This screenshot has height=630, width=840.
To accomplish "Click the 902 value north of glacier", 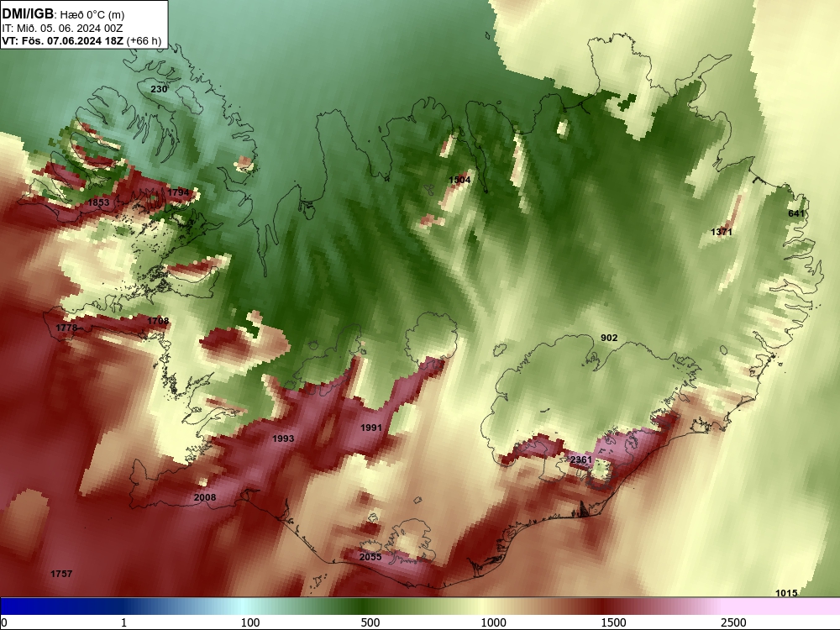I will [x=609, y=338].
